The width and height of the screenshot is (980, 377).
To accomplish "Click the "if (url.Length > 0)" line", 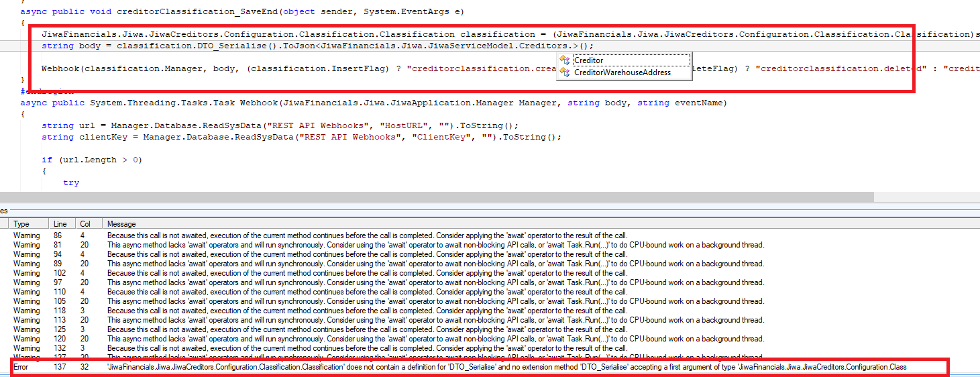I will click(92, 160).
